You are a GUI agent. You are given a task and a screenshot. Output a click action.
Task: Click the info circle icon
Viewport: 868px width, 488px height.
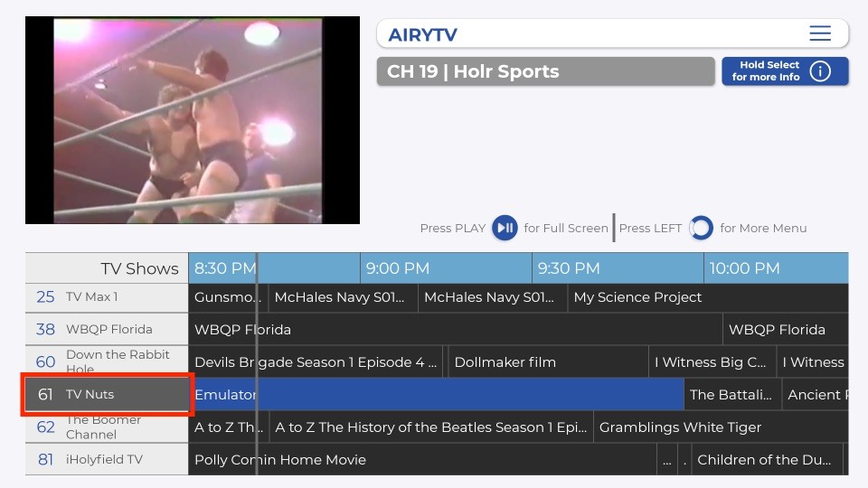pos(820,70)
